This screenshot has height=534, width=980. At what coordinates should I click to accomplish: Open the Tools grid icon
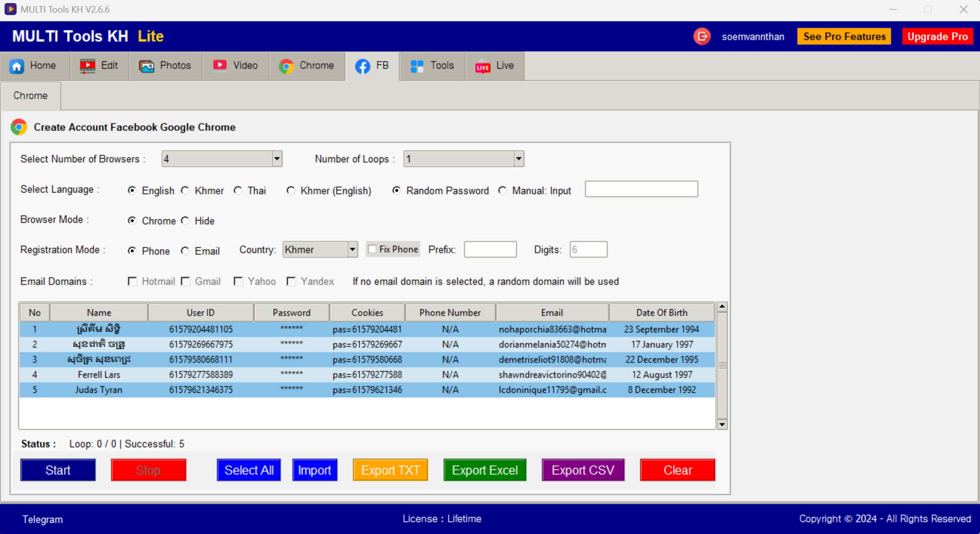pyautogui.click(x=417, y=66)
